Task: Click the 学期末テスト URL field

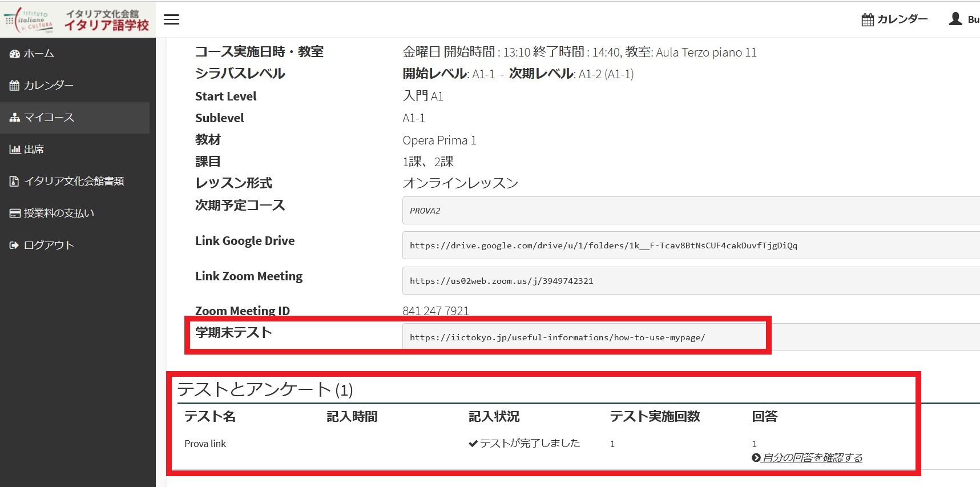Action: (x=582, y=337)
